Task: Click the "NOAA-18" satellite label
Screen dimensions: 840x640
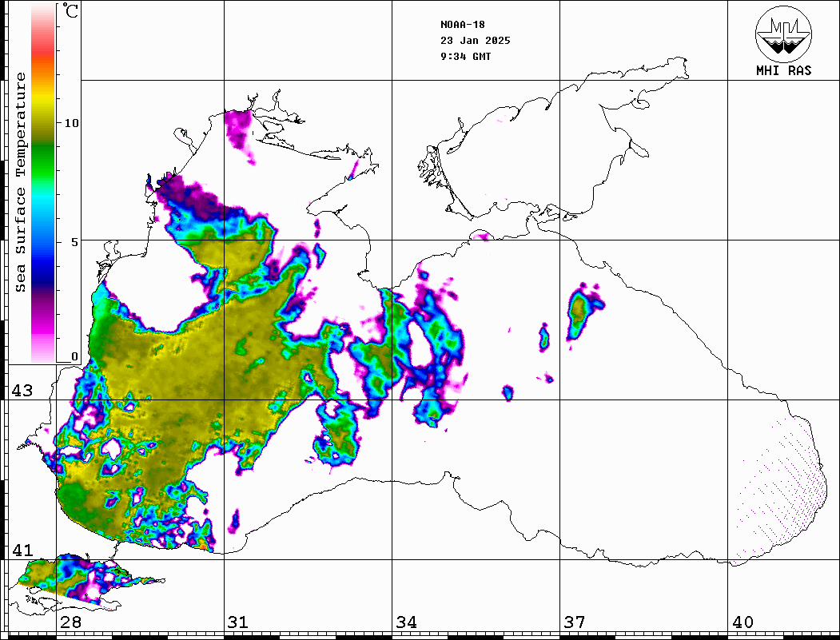Action: point(463,25)
